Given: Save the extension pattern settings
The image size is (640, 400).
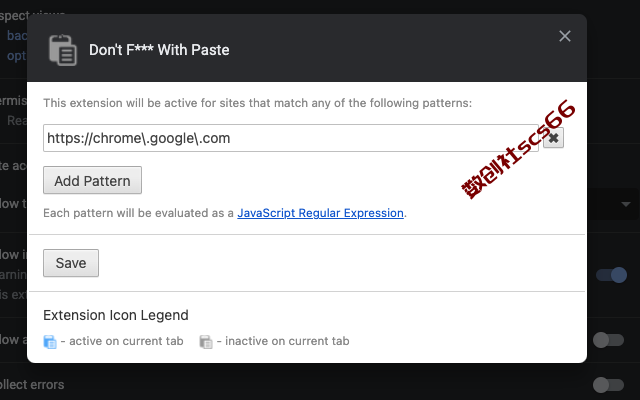Looking at the screenshot, I should 71,263.
